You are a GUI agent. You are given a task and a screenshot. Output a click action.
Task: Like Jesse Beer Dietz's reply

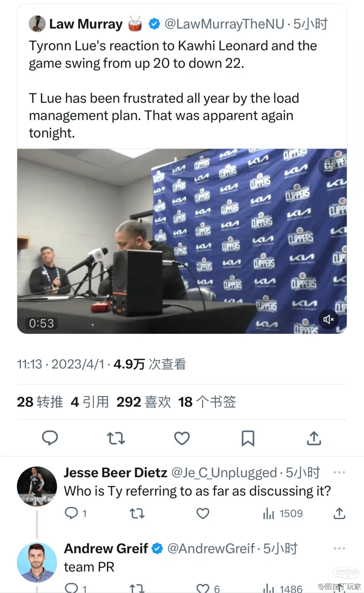[202, 514]
